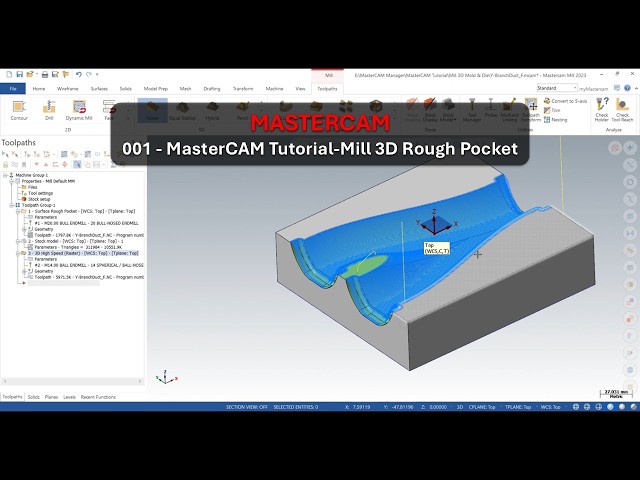Collapse the 2 - Stock model operation
The image size is (640, 480).
(x=18, y=241)
